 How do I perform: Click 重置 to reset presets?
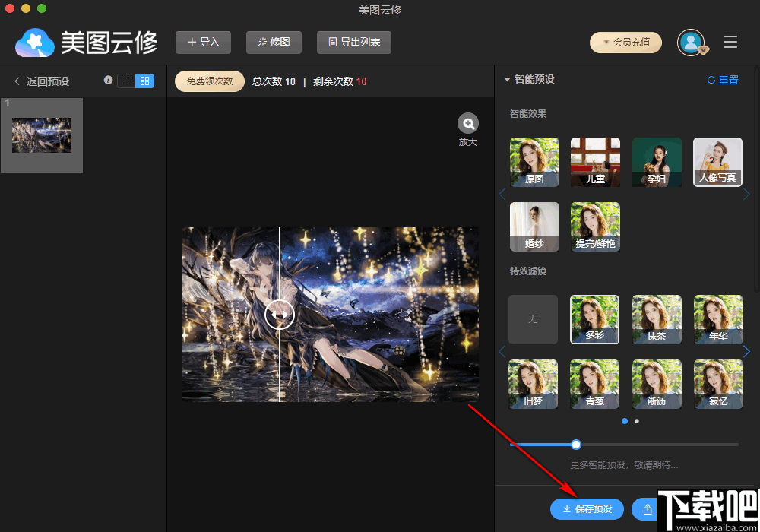(x=723, y=80)
